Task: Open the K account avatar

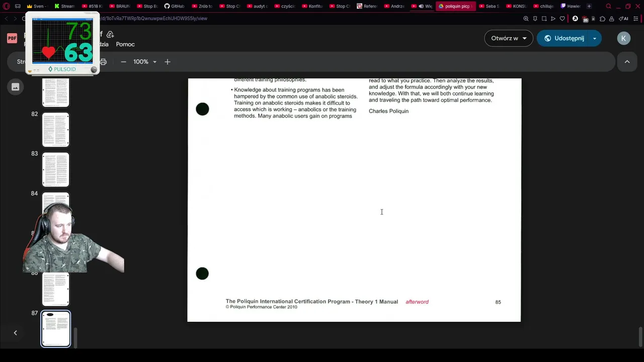Action: 624,38
